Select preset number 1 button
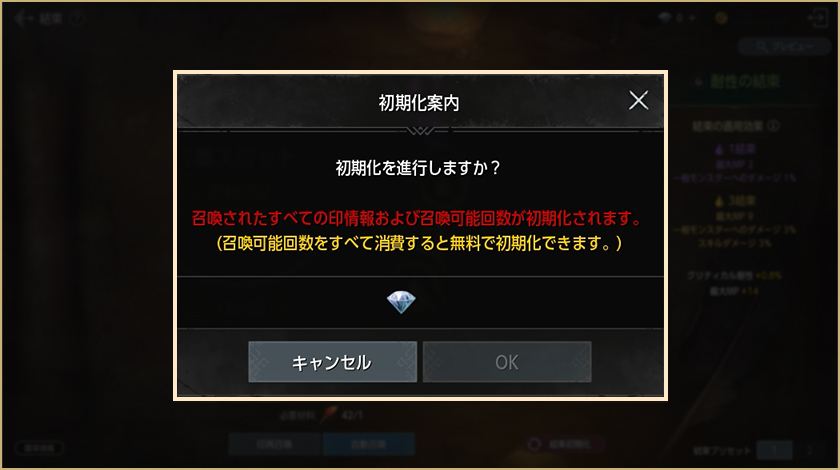Viewport: 840px width, 470px height. click(774, 450)
